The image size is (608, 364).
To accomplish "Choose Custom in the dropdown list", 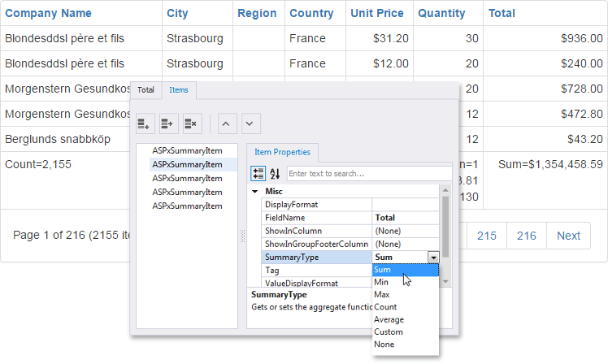I will [x=406, y=331].
